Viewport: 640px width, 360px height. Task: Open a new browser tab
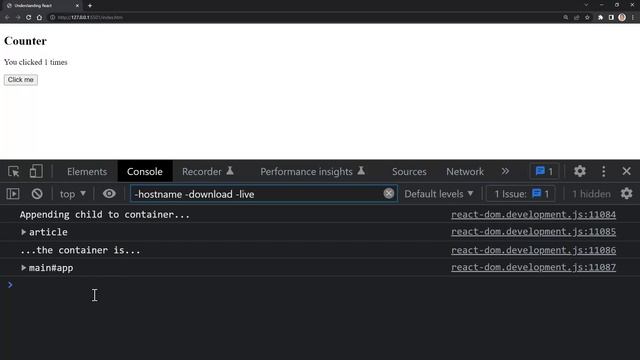point(90,6)
